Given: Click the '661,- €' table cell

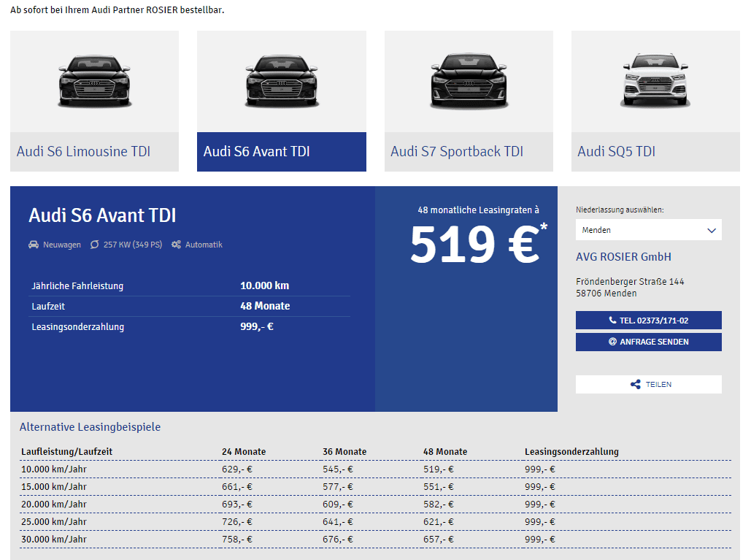Looking at the screenshot, I should click(x=236, y=486).
